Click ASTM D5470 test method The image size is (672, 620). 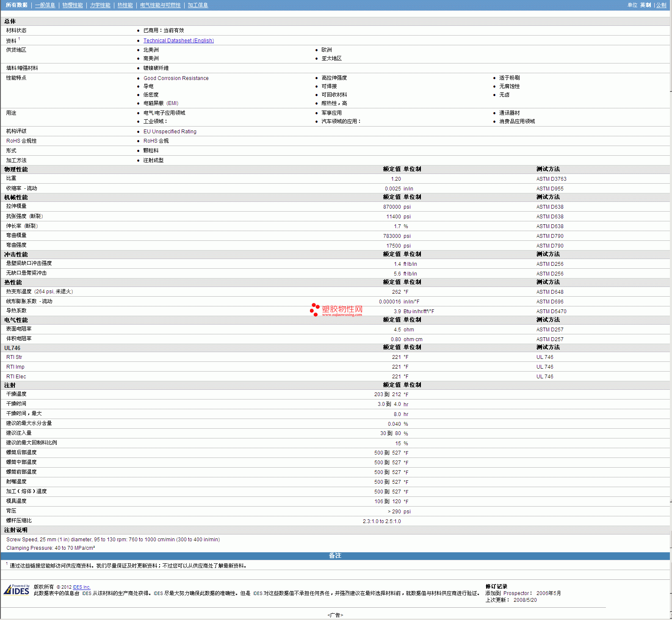click(x=551, y=311)
